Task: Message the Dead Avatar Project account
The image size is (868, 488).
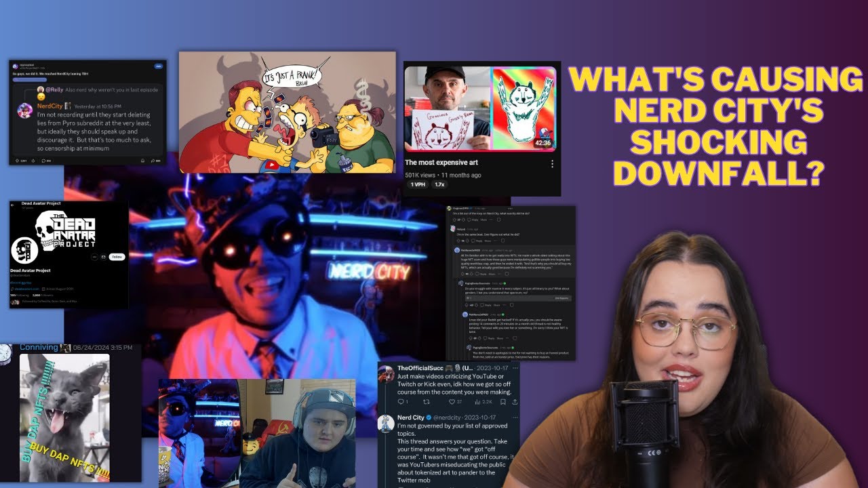Action: click(x=103, y=257)
